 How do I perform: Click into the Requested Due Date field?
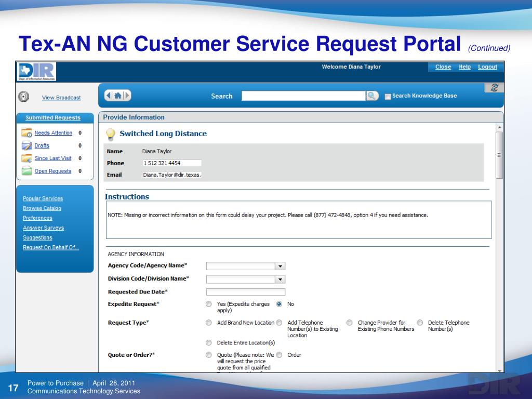(246, 292)
